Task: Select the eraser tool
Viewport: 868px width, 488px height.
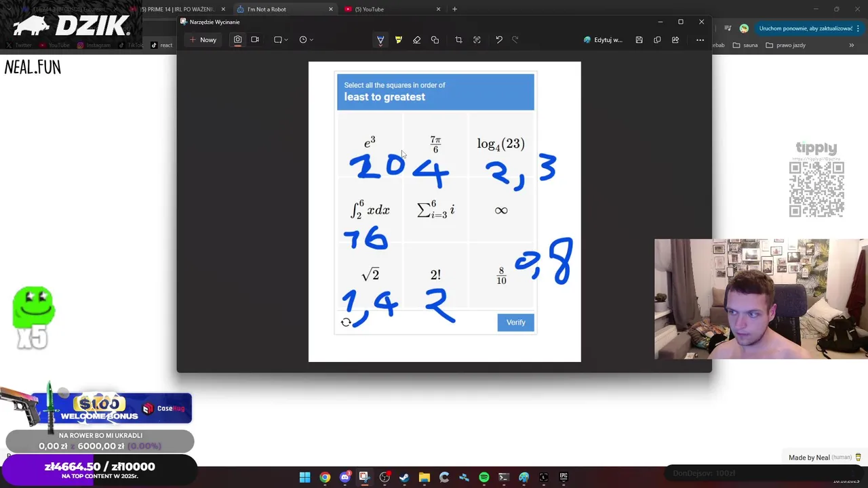Action: (x=417, y=40)
